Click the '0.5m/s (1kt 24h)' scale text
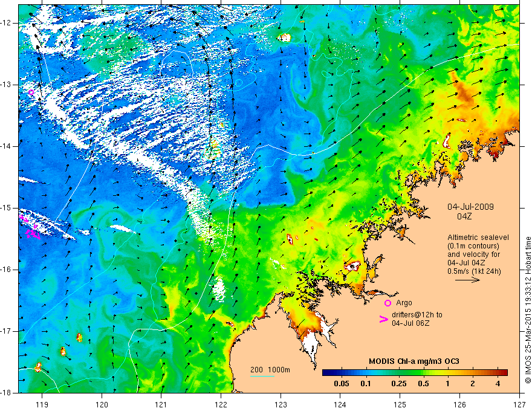Viewport: 532px width, 411px height. pyautogui.click(x=474, y=271)
